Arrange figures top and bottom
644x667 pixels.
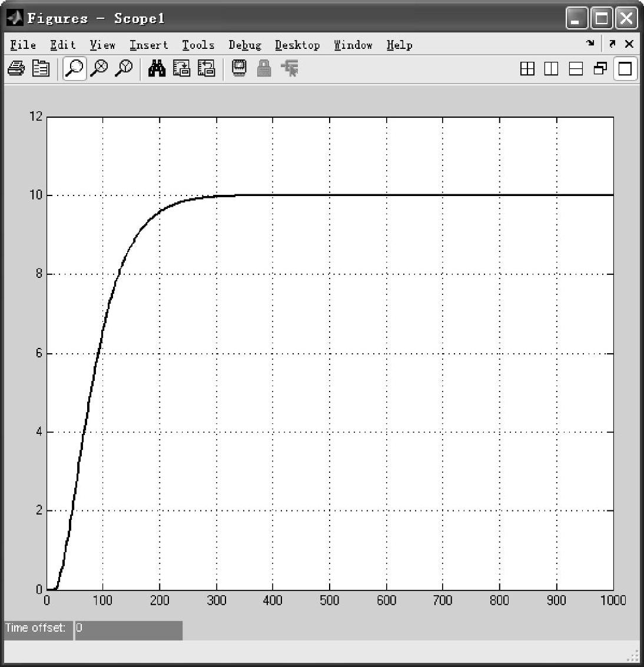[576, 68]
